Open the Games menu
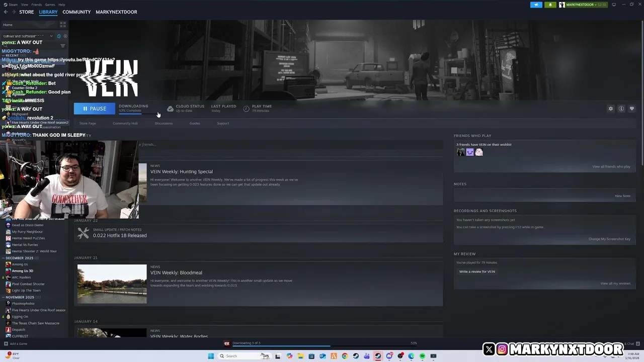644x362 pixels. pyautogui.click(x=50, y=5)
